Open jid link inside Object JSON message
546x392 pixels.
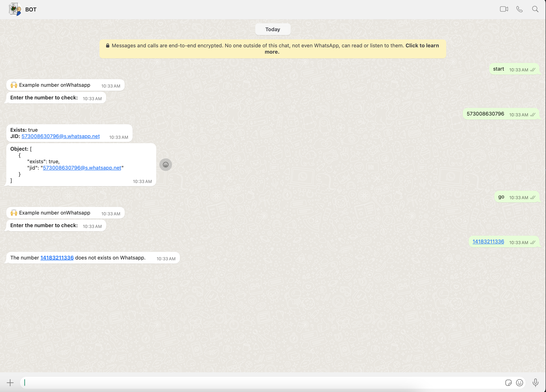82,168
